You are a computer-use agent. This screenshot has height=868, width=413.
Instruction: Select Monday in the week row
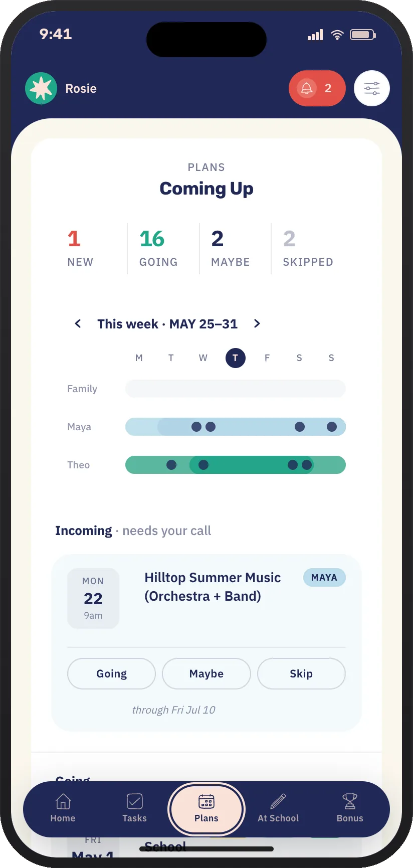point(139,358)
